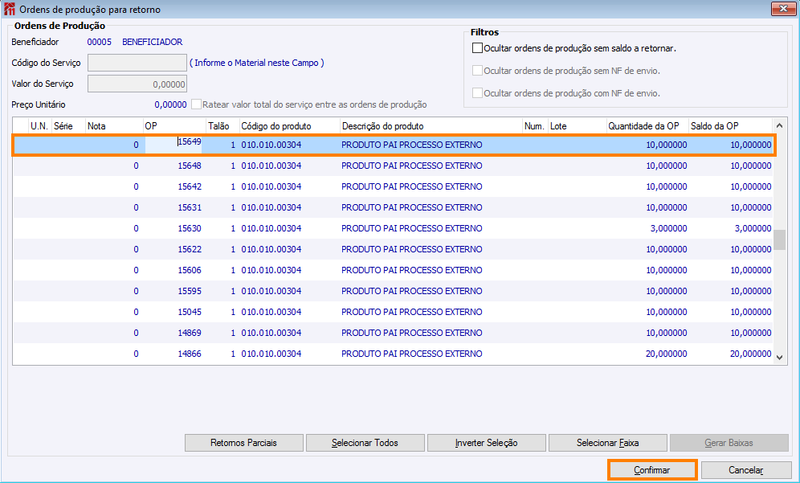The image size is (800, 483).
Task: Toggle Ocultar ordens sem NF de envio
Action: tap(477, 70)
